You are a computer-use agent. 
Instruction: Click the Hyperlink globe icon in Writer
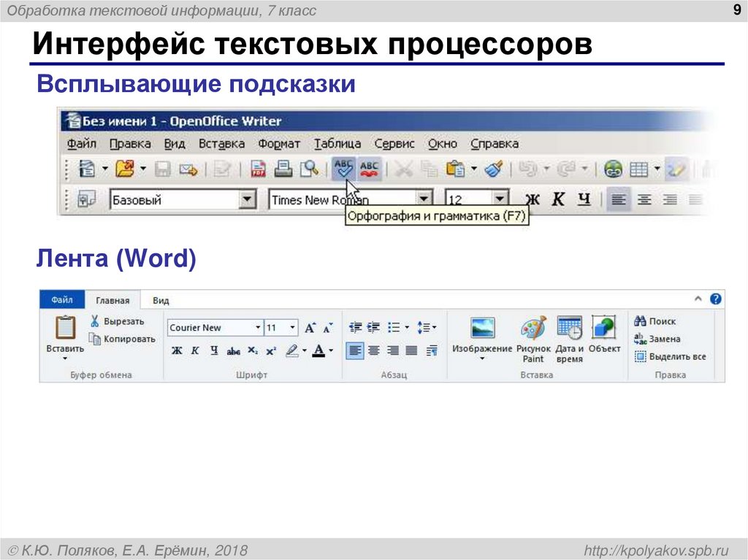click(613, 169)
